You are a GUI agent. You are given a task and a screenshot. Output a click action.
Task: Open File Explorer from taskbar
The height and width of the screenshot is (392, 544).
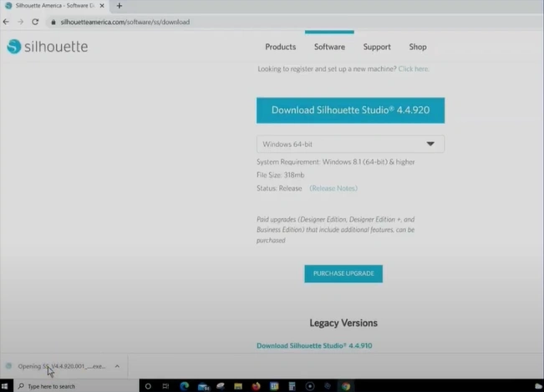coord(238,386)
